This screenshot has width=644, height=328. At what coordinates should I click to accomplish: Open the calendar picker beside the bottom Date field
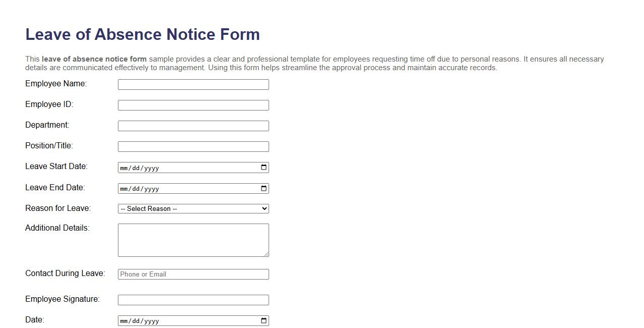263,320
